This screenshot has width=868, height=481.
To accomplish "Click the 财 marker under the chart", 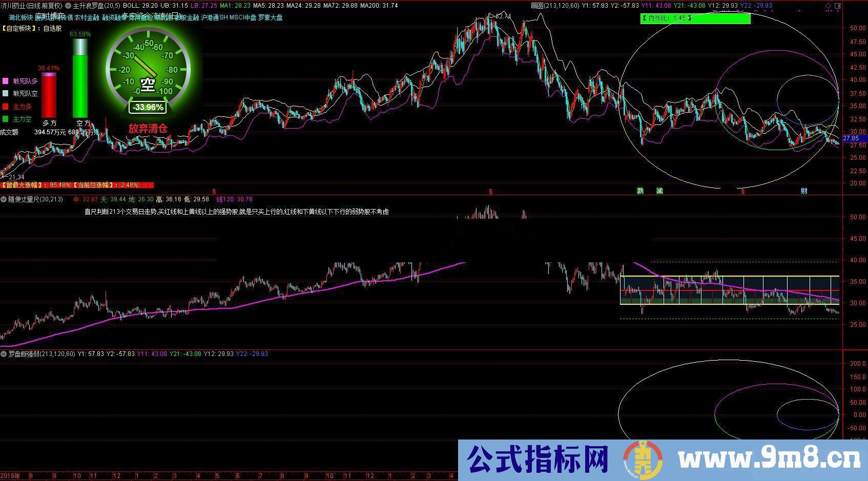I will [804, 191].
